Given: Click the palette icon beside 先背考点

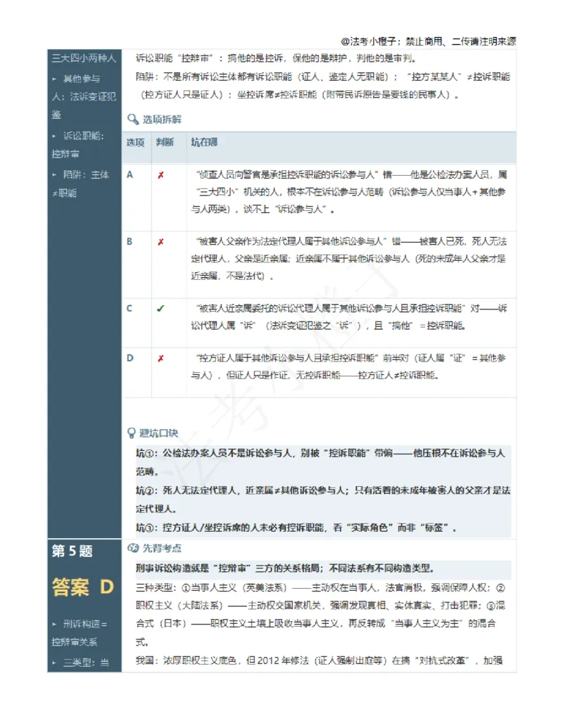Looking at the screenshot, I should pyautogui.click(x=133, y=548).
